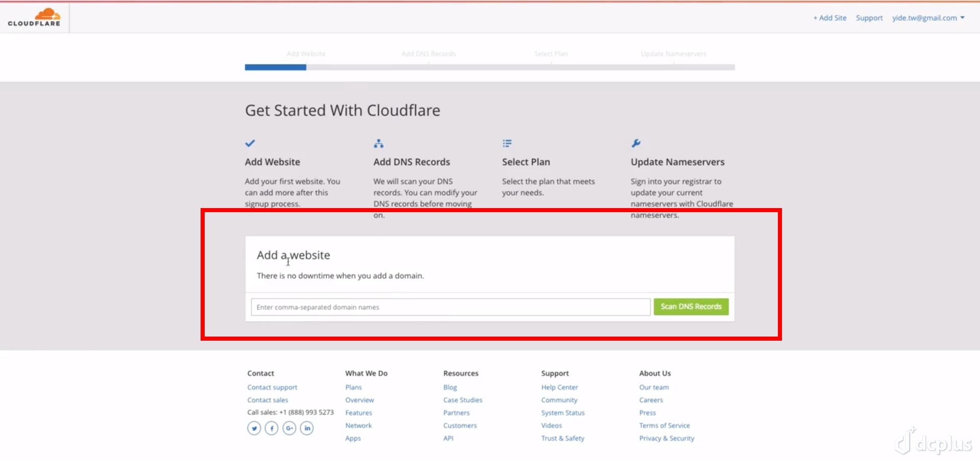Click the Add Website checkmark icon

(x=250, y=143)
